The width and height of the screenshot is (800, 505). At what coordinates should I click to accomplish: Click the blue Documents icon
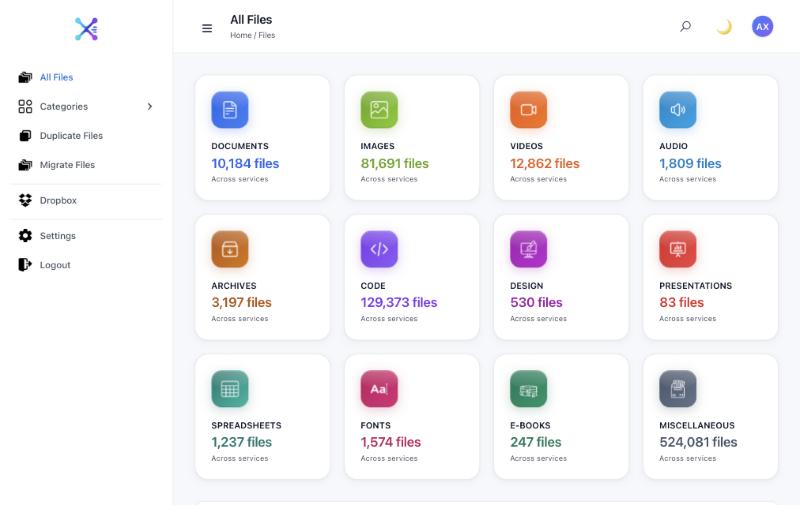point(230,110)
